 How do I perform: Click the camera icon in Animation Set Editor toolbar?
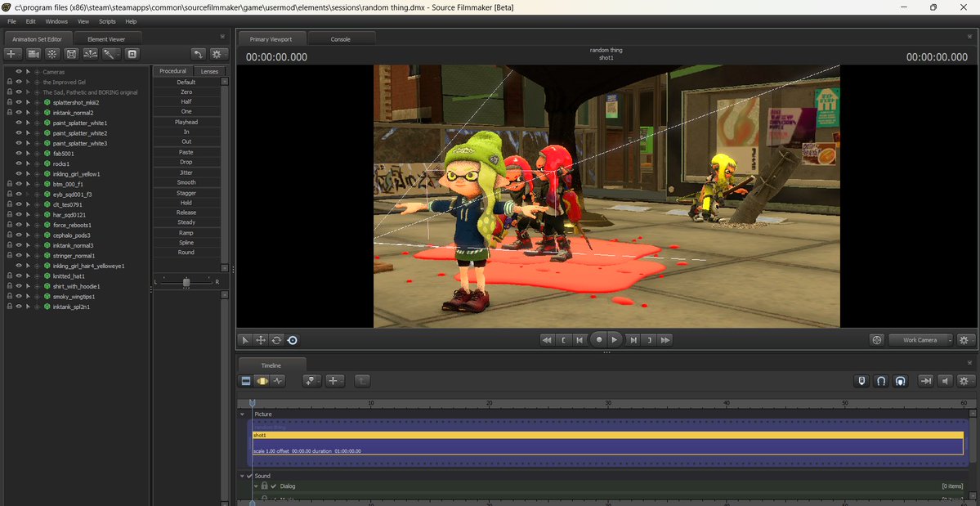coord(34,54)
